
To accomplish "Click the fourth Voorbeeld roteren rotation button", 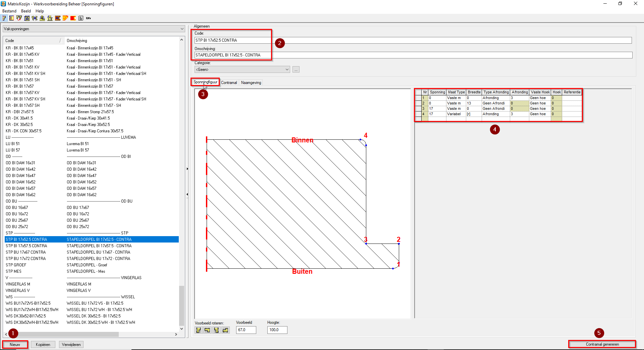I will coord(225,330).
